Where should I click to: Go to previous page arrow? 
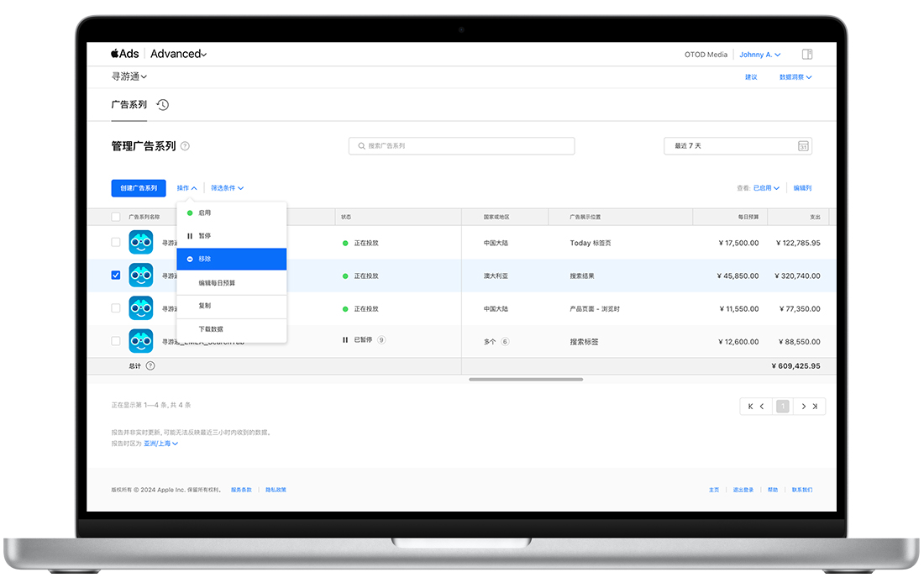[x=762, y=407]
